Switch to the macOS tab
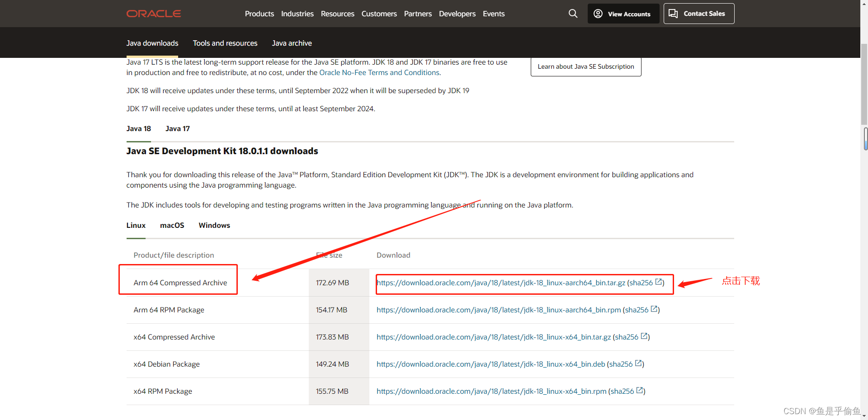Image resolution: width=868 pixels, height=420 pixels. pyautogui.click(x=172, y=225)
